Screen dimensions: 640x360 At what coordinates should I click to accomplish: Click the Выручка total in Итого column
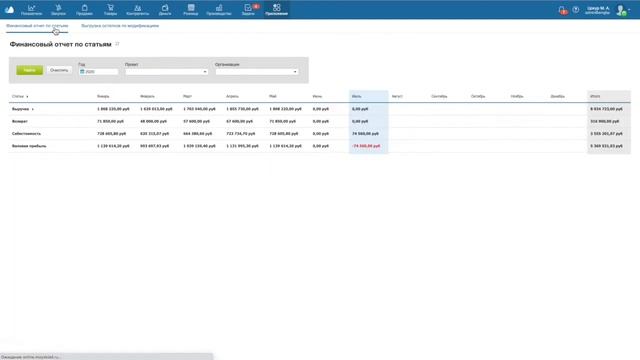click(x=606, y=109)
